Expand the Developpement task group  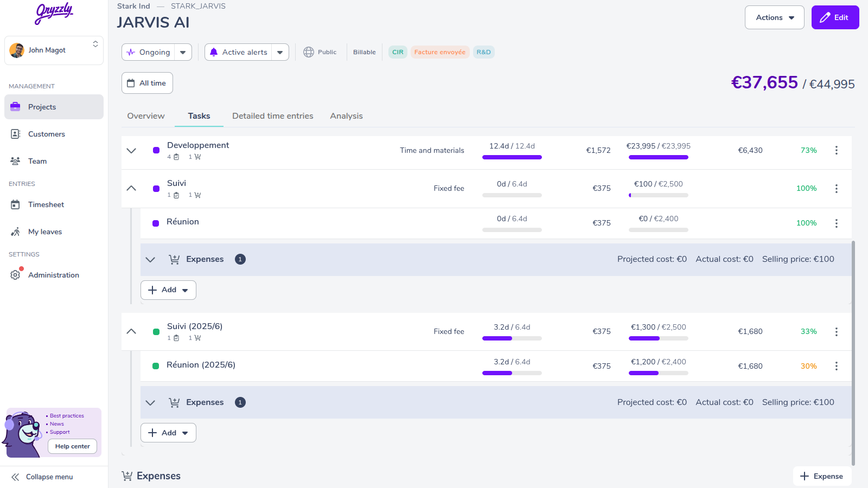tap(131, 150)
